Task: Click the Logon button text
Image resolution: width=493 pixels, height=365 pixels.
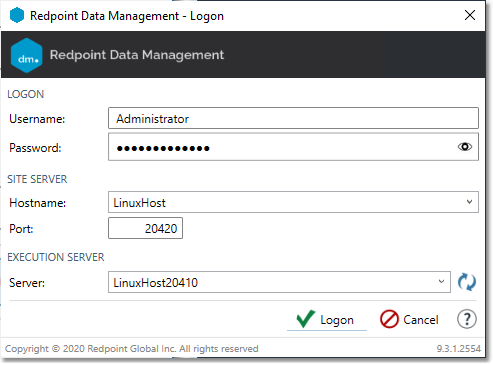Action: point(337,320)
